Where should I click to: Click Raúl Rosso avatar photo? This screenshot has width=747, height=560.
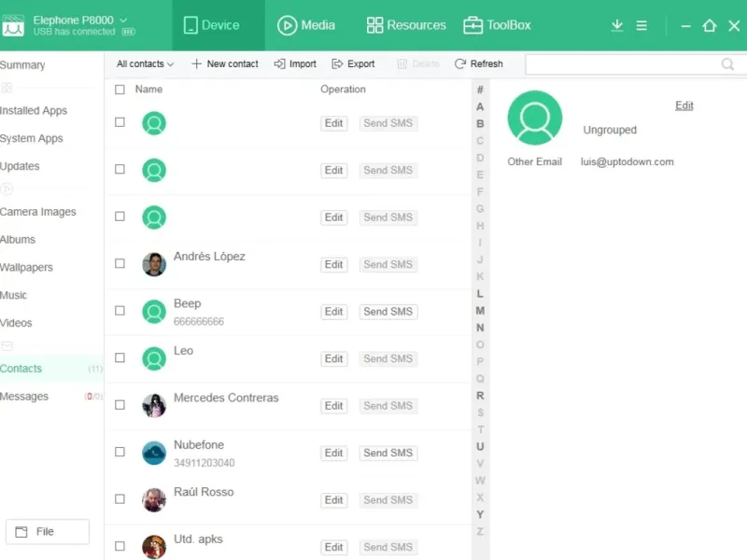154,500
